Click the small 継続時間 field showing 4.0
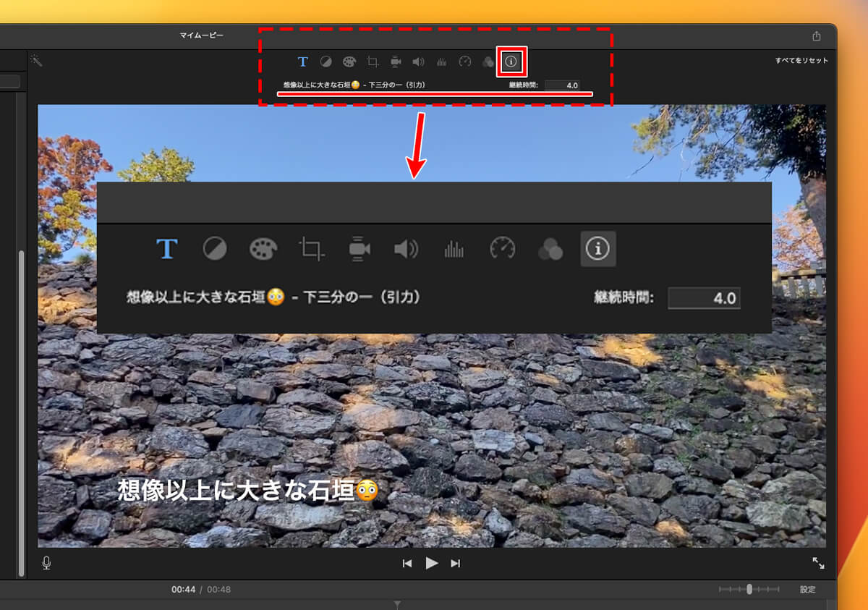 (x=562, y=85)
